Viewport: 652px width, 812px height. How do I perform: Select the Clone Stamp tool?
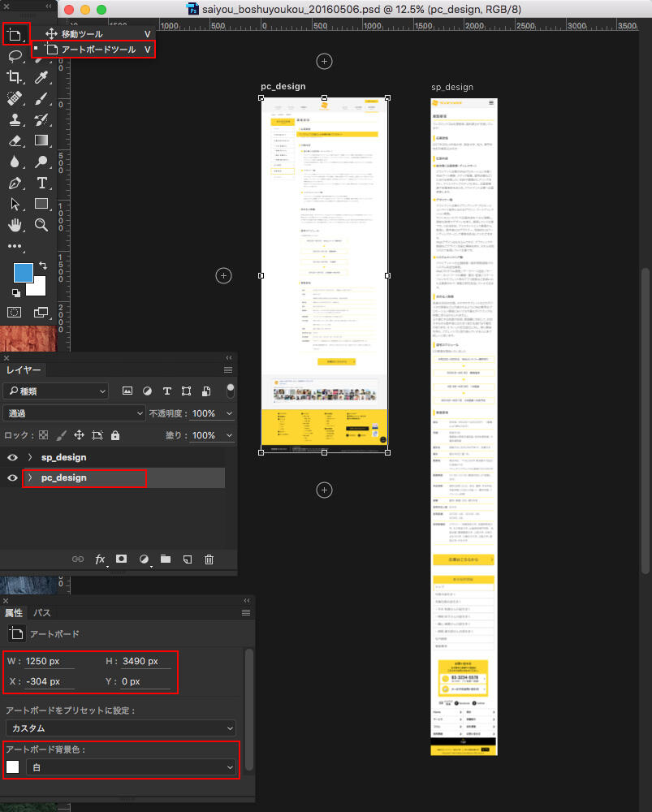click(x=15, y=120)
